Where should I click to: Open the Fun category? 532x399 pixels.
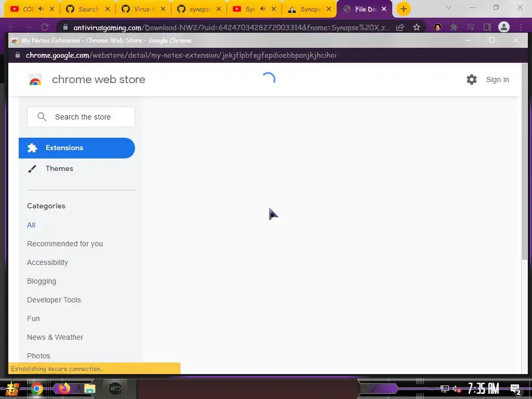[x=33, y=318]
